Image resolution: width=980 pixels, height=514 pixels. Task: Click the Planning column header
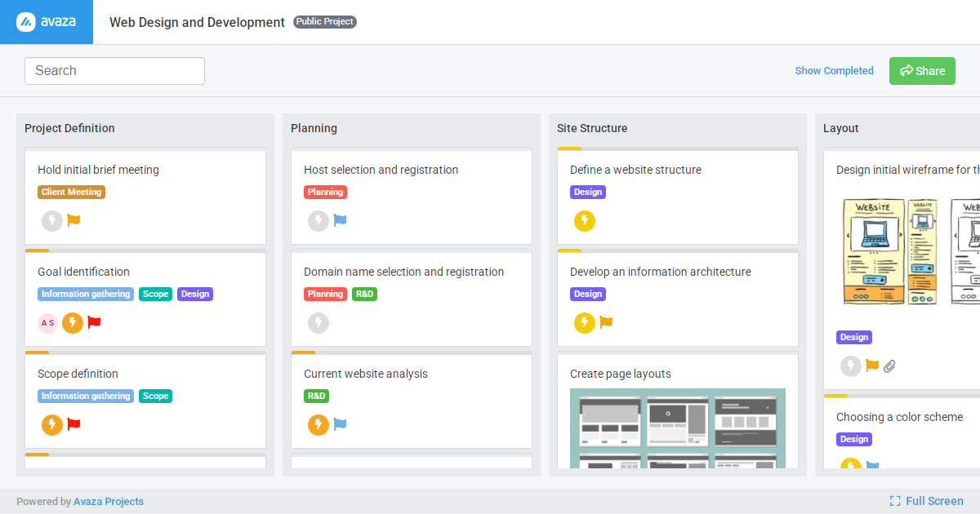point(314,128)
